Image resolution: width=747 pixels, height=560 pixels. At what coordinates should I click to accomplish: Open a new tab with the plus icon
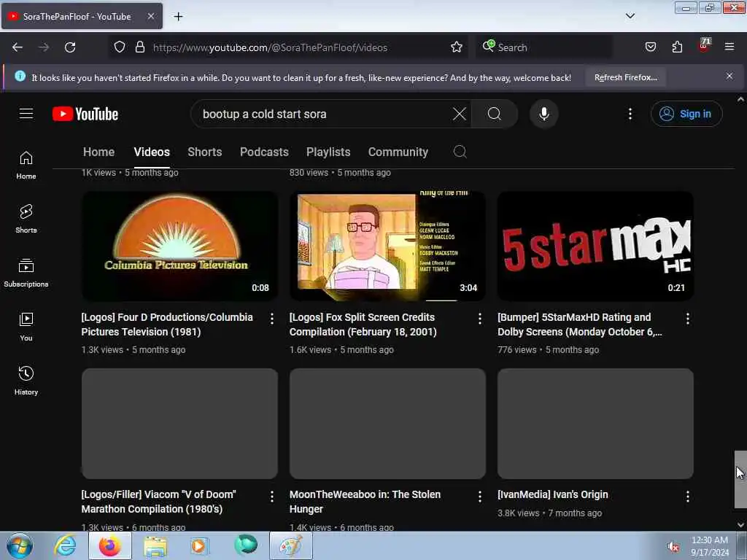(x=178, y=17)
